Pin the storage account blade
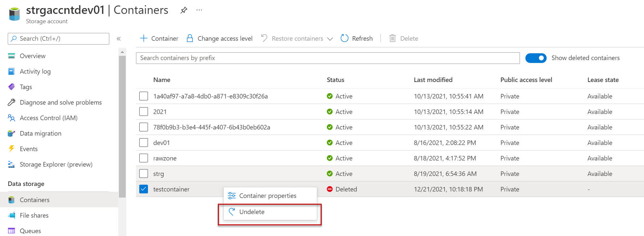Viewport: 644px width, 236px height. point(184,10)
